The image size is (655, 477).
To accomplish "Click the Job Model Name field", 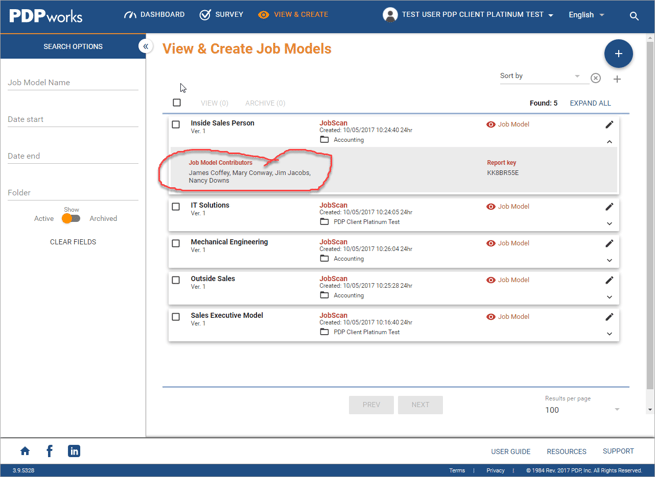I will coord(73,83).
